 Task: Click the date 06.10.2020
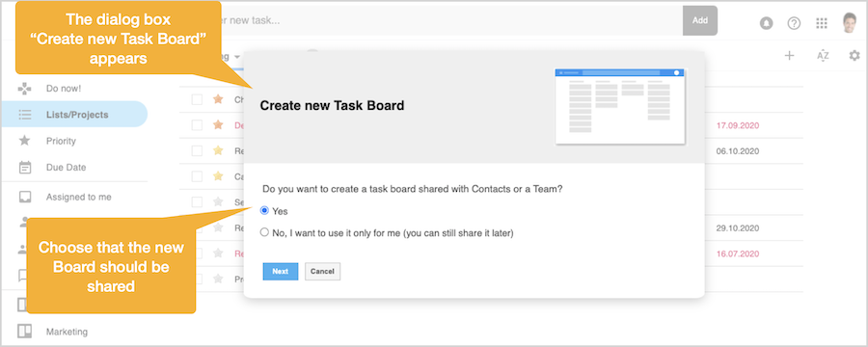pyautogui.click(x=738, y=151)
